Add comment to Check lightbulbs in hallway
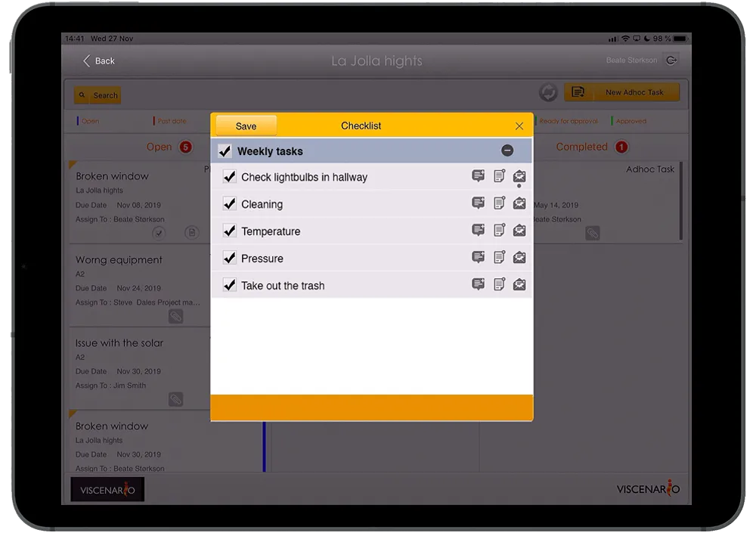The image size is (756, 533). pyautogui.click(x=478, y=175)
